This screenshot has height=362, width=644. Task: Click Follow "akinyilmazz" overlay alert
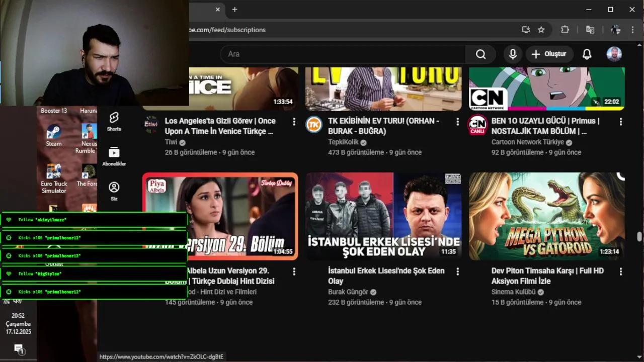pos(94,220)
